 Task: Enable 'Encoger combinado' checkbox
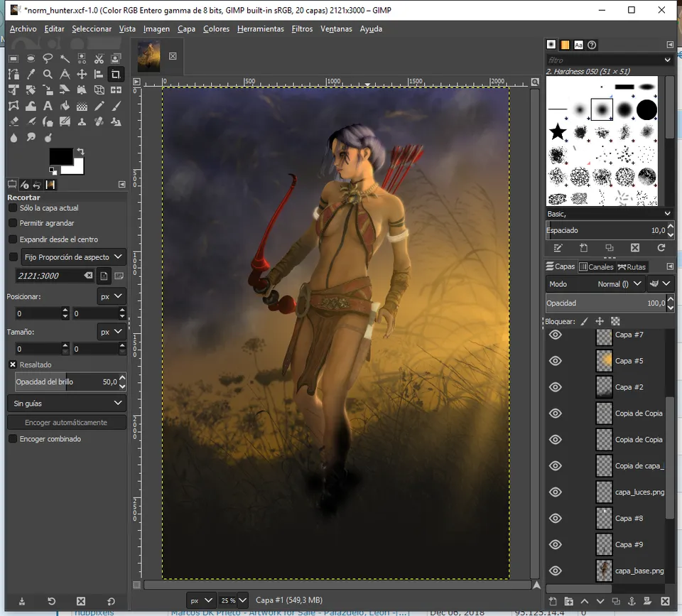coord(13,439)
